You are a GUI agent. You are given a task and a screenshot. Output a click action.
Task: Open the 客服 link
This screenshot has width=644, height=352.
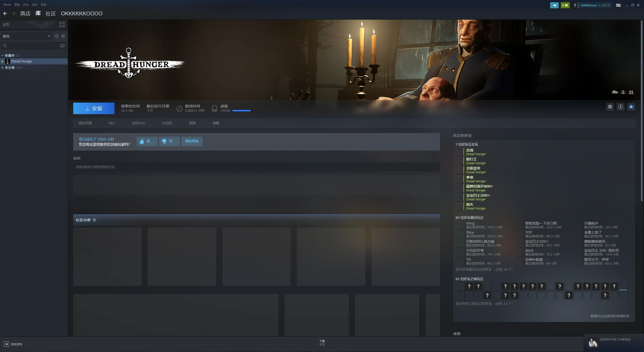coord(216,123)
